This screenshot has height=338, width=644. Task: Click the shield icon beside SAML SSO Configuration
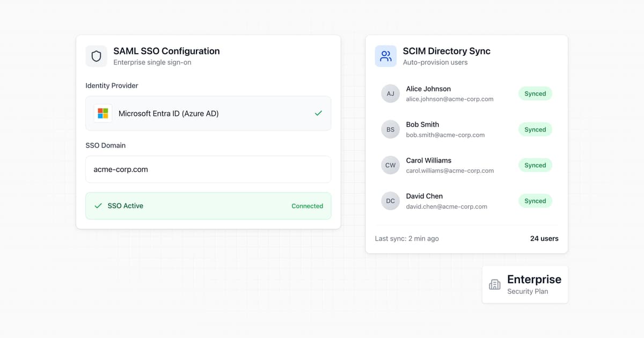point(97,56)
